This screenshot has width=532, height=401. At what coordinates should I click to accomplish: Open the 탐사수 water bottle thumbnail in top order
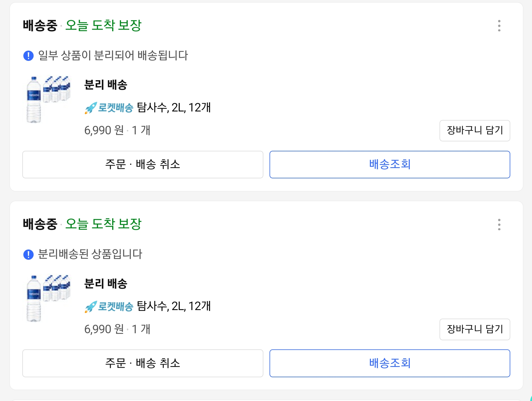[48, 99]
